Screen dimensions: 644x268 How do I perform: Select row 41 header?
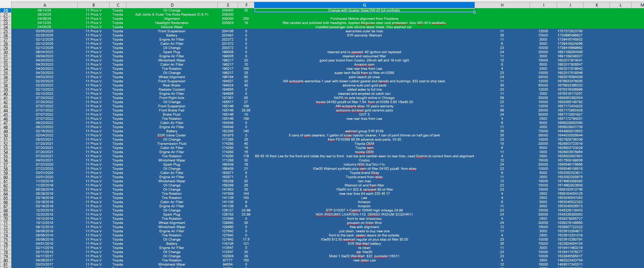pos(6,98)
